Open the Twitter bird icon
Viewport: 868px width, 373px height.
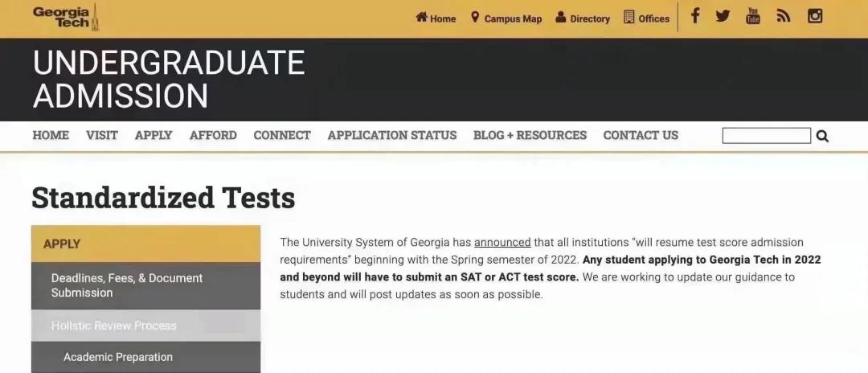[x=723, y=16]
